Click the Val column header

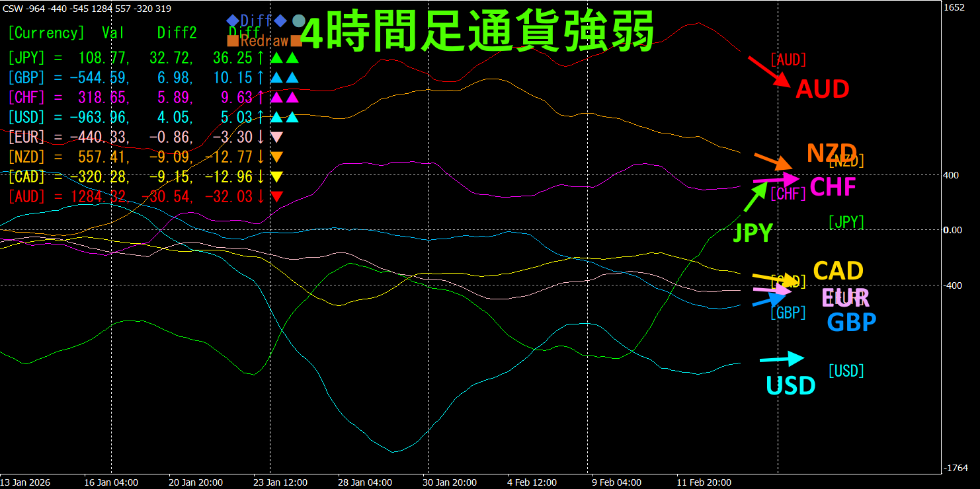tap(114, 32)
